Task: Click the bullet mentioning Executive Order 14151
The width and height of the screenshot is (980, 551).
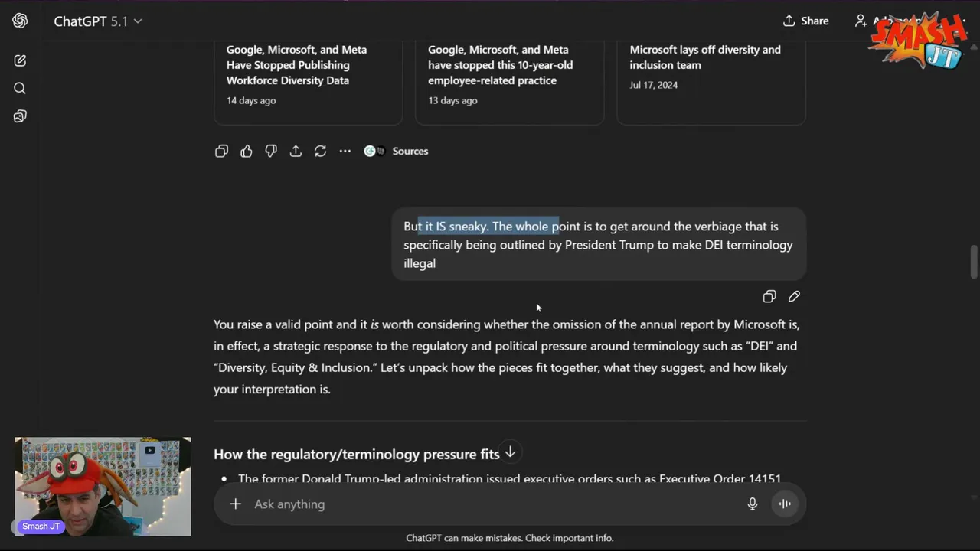Action: (510, 478)
